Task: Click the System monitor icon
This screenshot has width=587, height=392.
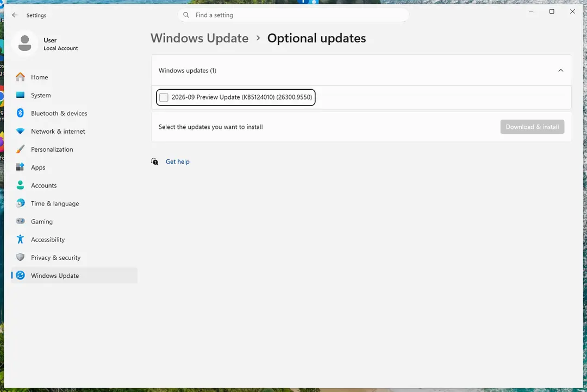Action: (20, 95)
